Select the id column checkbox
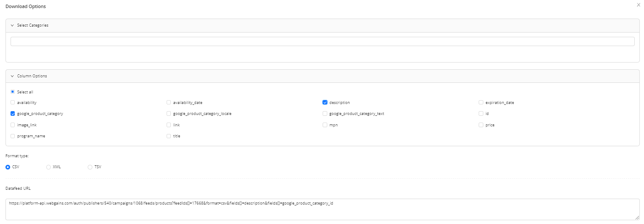Viewport: 644px width, 224px height. 481,114
